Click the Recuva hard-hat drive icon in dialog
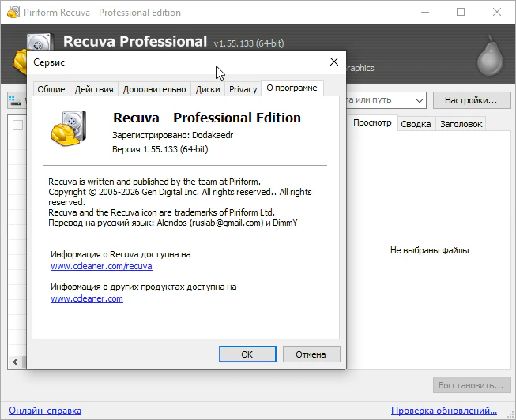Image resolution: width=516 pixels, height=420 pixels. pyautogui.click(x=69, y=128)
